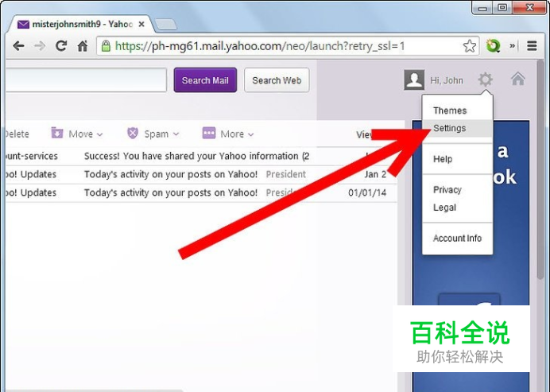Click the Search Web button
The width and height of the screenshot is (550, 392).
click(277, 80)
